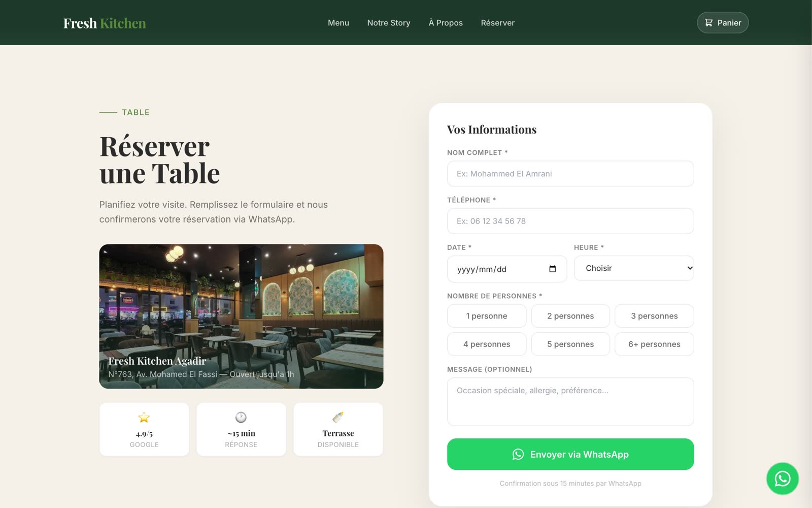Click the 4.9/5 rating text
The image size is (812, 508).
click(144, 434)
